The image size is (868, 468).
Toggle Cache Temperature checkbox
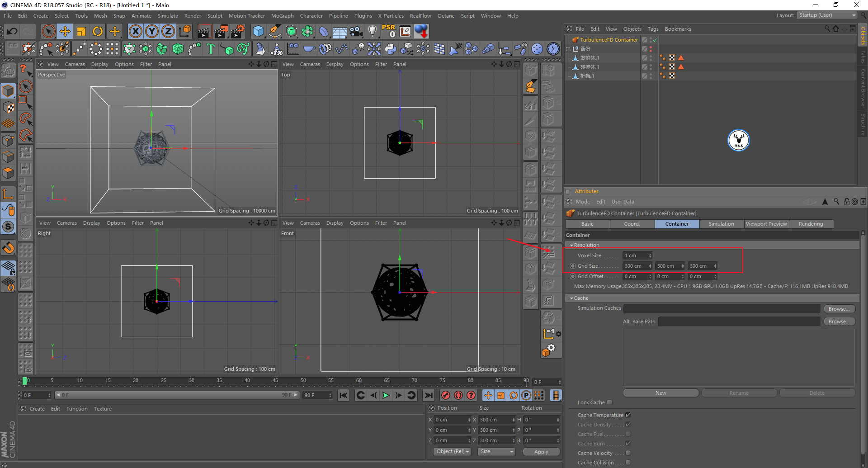628,415
